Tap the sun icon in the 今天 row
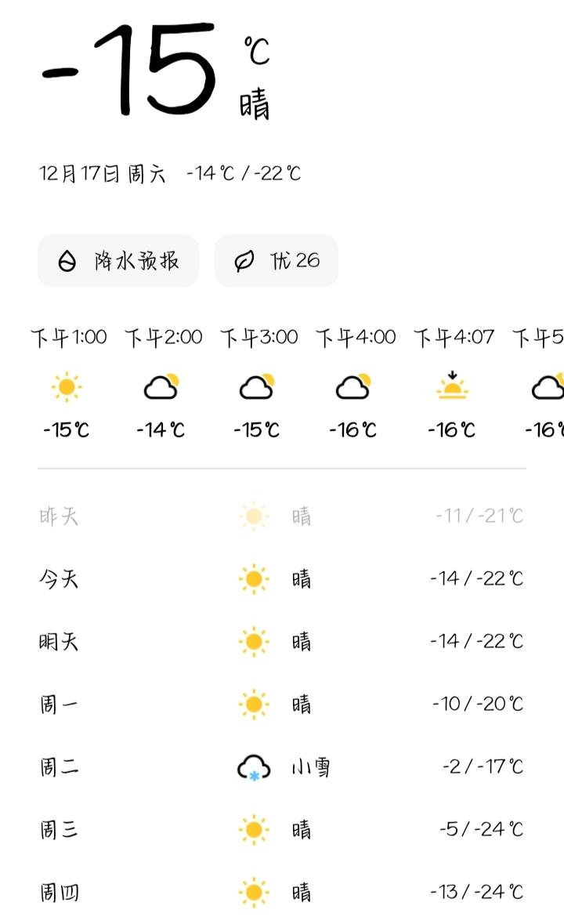Screen dimensions: 564x924 click(254, 578)
